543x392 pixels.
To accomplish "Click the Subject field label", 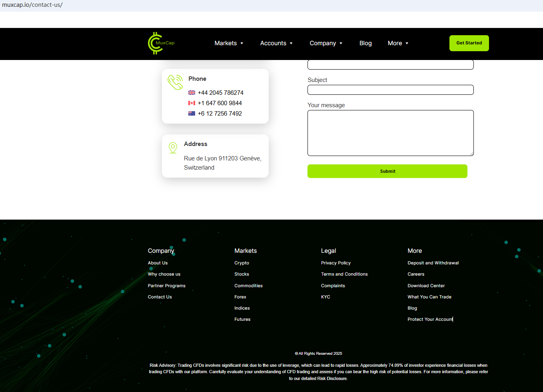I will pyautogui.click(x=317, y=80).
